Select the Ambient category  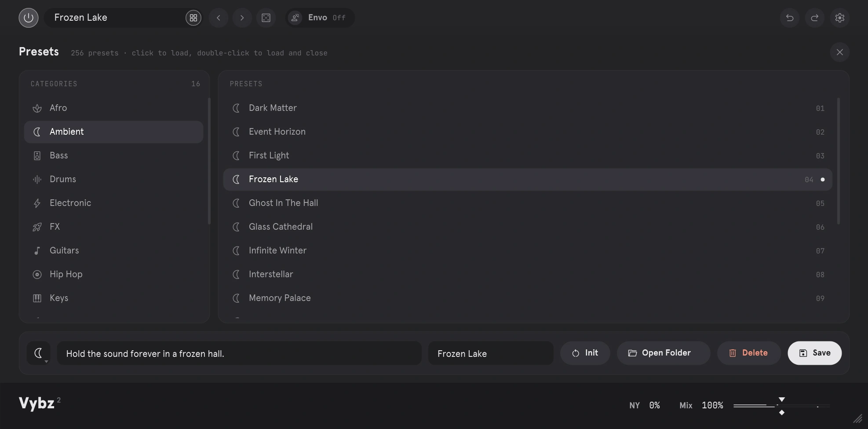[113, 132]
